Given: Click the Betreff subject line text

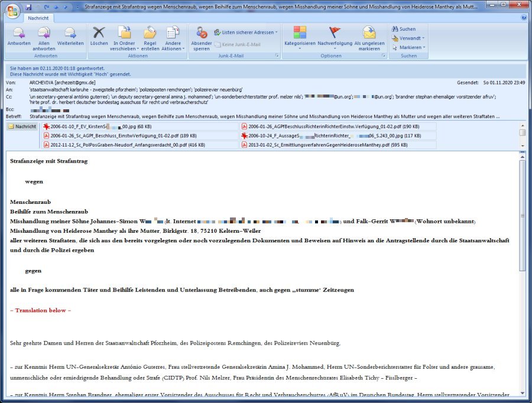Looking at the screenshot, I should (265, 116).
